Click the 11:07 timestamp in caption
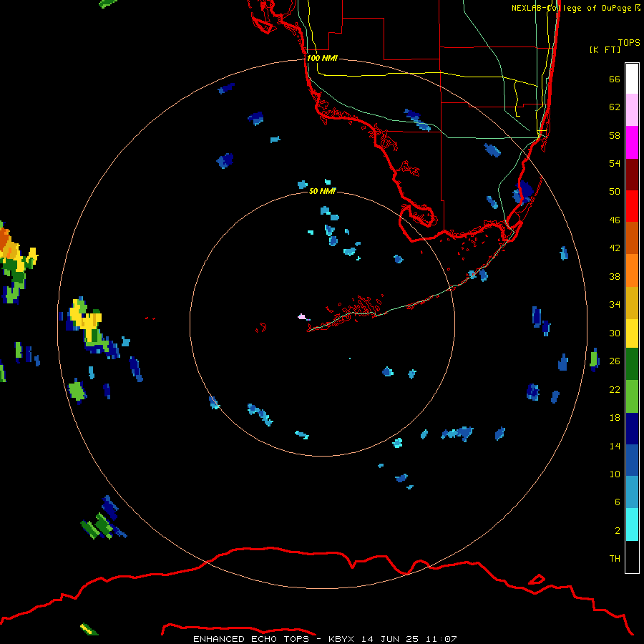 pos(441,639)
